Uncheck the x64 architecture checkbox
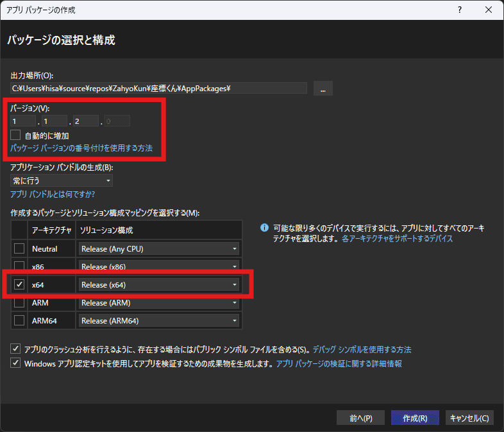This screenshot has width=504, height=432. point(19,284)
